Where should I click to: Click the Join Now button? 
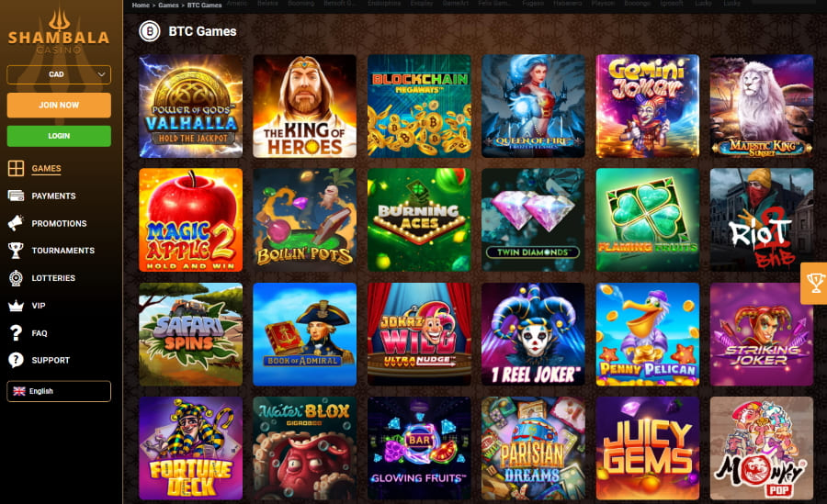[x=59, y=105]
